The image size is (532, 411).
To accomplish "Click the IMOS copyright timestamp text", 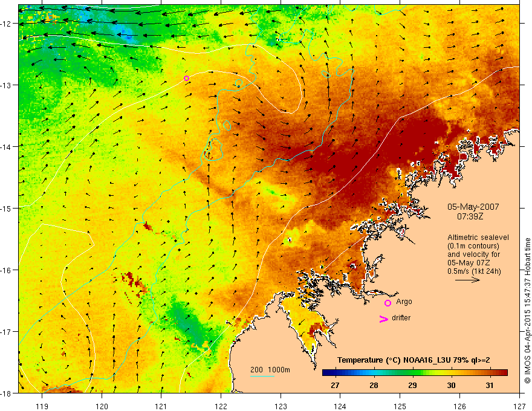I will tap(527, 311).
